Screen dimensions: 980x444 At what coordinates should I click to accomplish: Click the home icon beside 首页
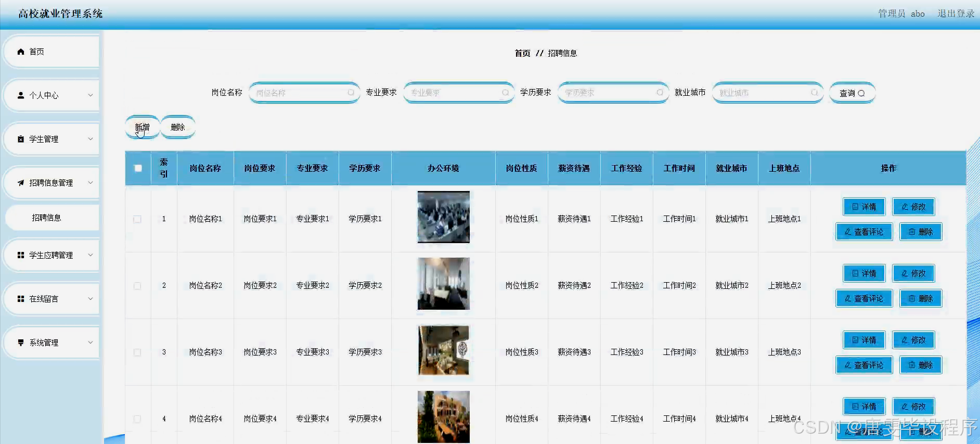click(x=21, y=52)
